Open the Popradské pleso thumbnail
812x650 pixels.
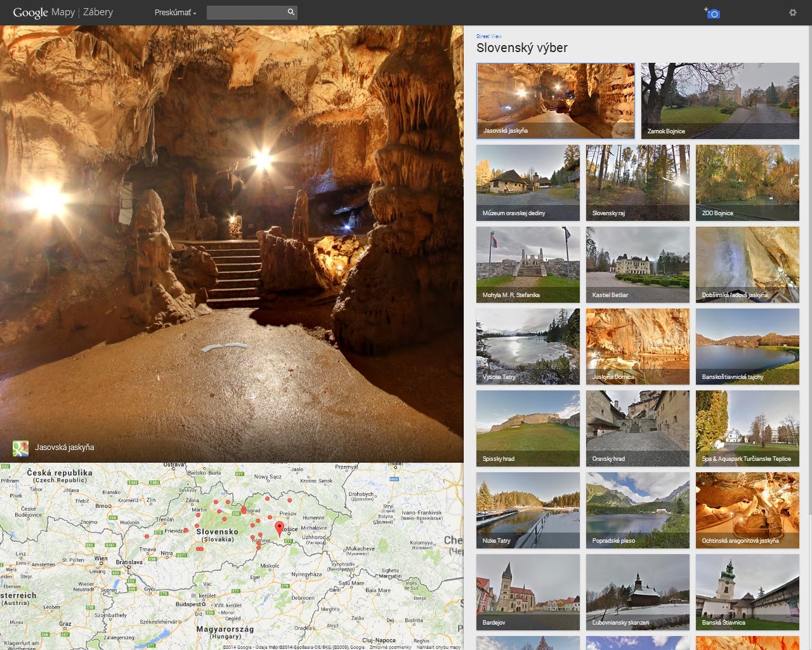638,510
